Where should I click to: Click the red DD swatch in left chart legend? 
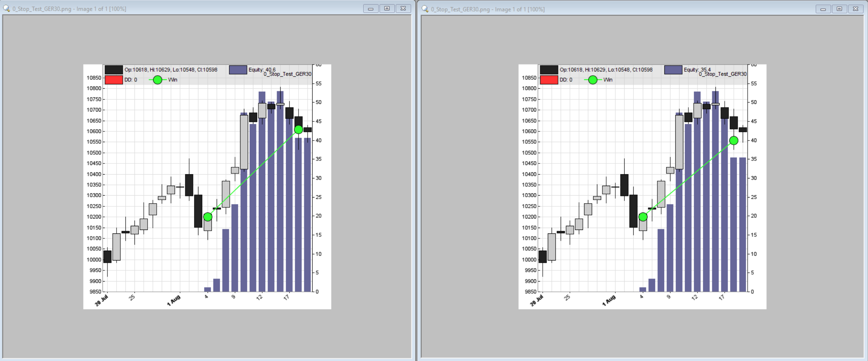(x=114, y=80)
